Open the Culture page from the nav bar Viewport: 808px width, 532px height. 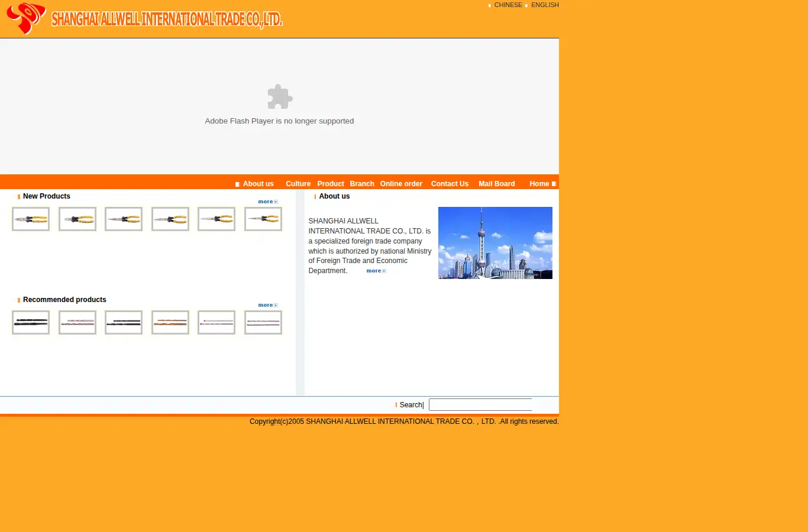tap(298, 184)
